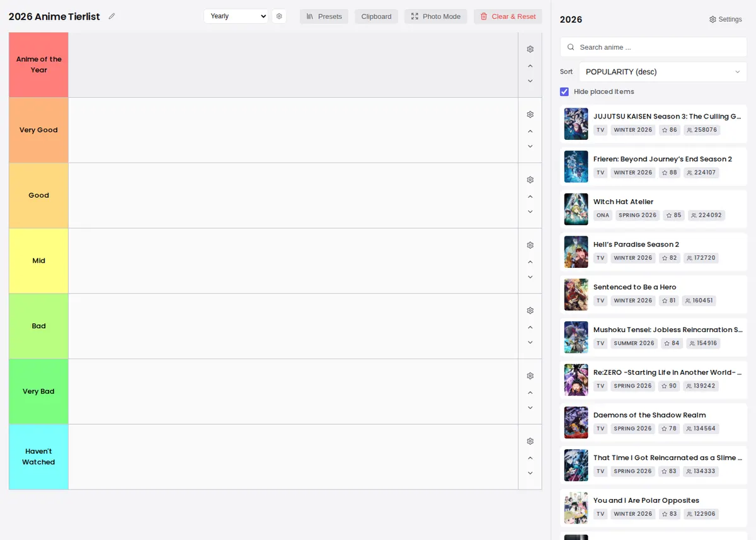This screenshot has width=756, height=540.
Task: Click the ONA tag on Witch Hat Atelier
Action: coord(603,215)
